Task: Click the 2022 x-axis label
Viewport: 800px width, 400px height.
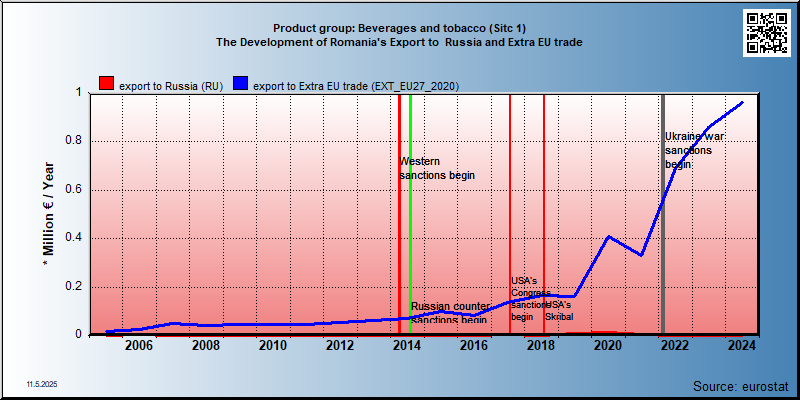Action: tap(675, 345)
